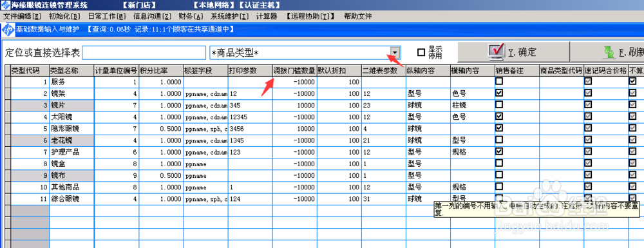644x248 pixels.
Task: Click the 计量单位编号 column header
Action: tap(116, 70)
